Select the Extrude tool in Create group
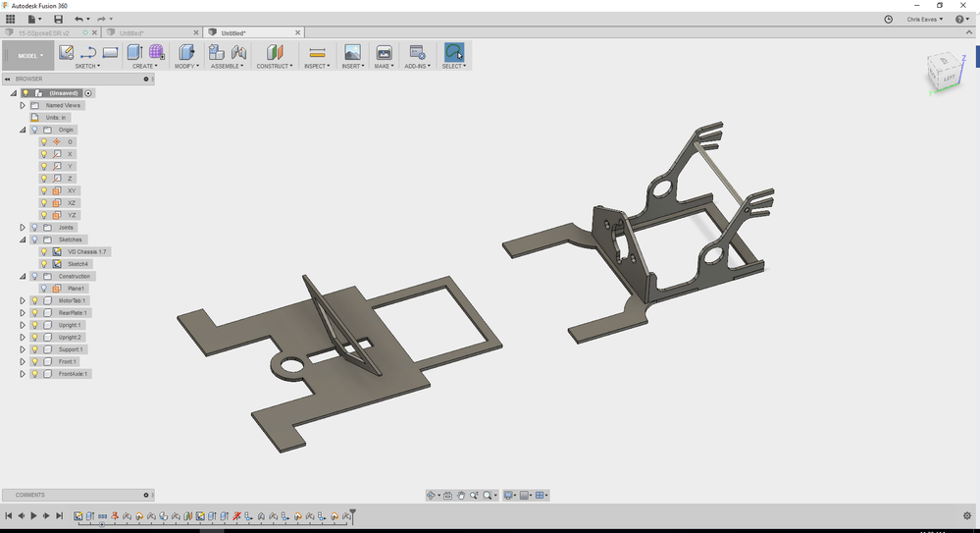Screen dimensions: 980x533 (x=134, y=53)
